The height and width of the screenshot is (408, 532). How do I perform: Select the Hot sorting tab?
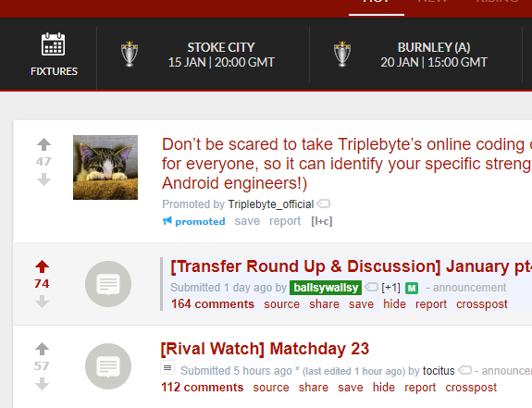(377, 4)
